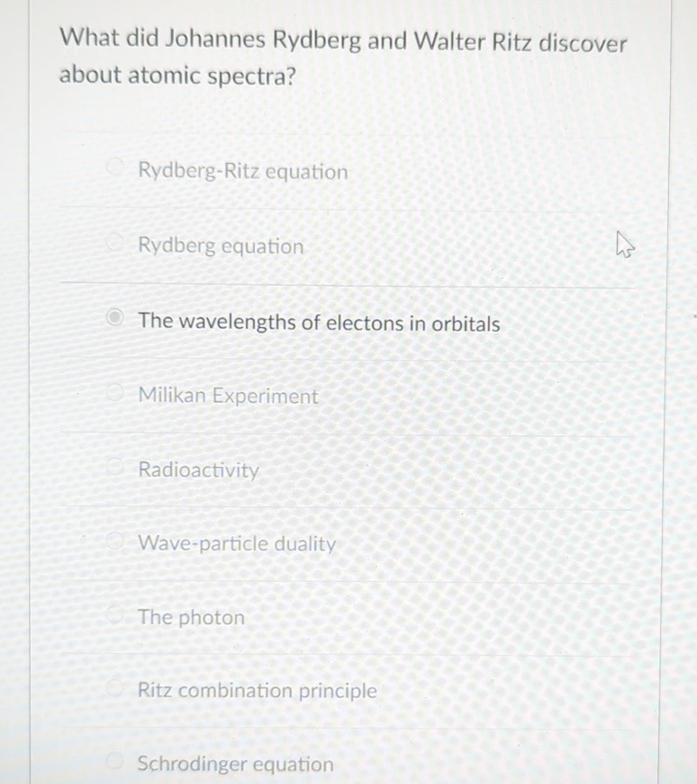Click the Rydberg equation answer text label
This screenshot has width=697, height=784.
click(x=220, y=246)
